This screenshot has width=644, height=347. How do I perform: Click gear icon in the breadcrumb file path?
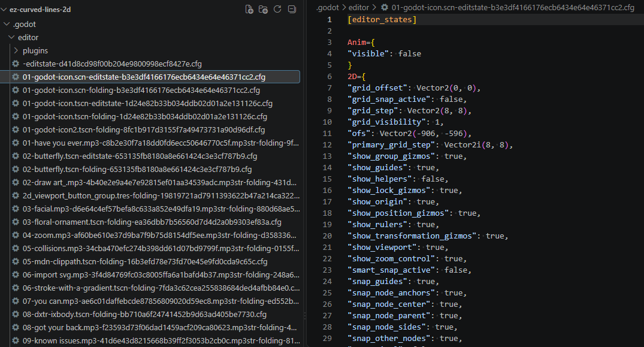tap(385, 7)
